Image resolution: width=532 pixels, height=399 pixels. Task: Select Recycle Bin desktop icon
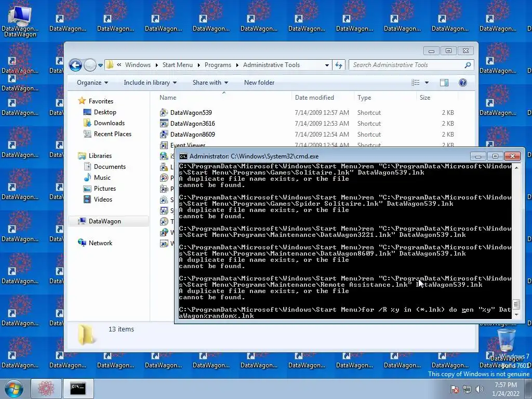coord(506,341)
